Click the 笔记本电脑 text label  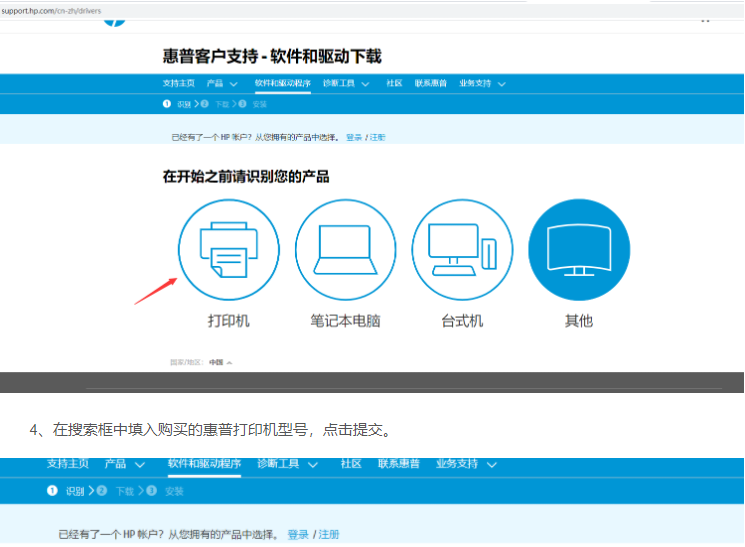(345, 321)
